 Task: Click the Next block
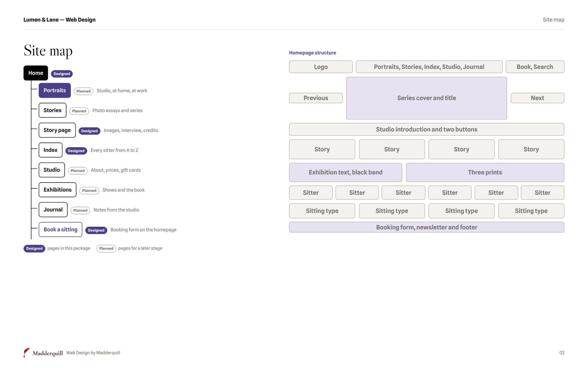point(537,98)
